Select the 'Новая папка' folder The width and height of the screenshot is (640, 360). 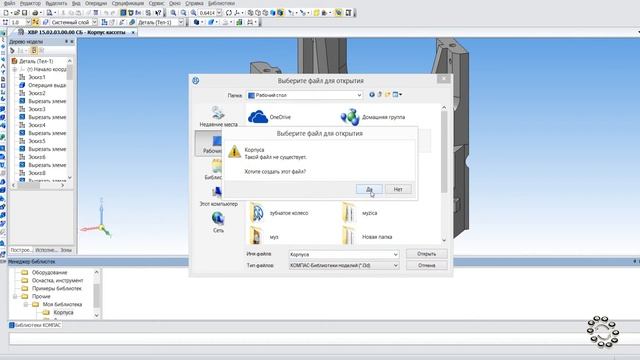367,237
